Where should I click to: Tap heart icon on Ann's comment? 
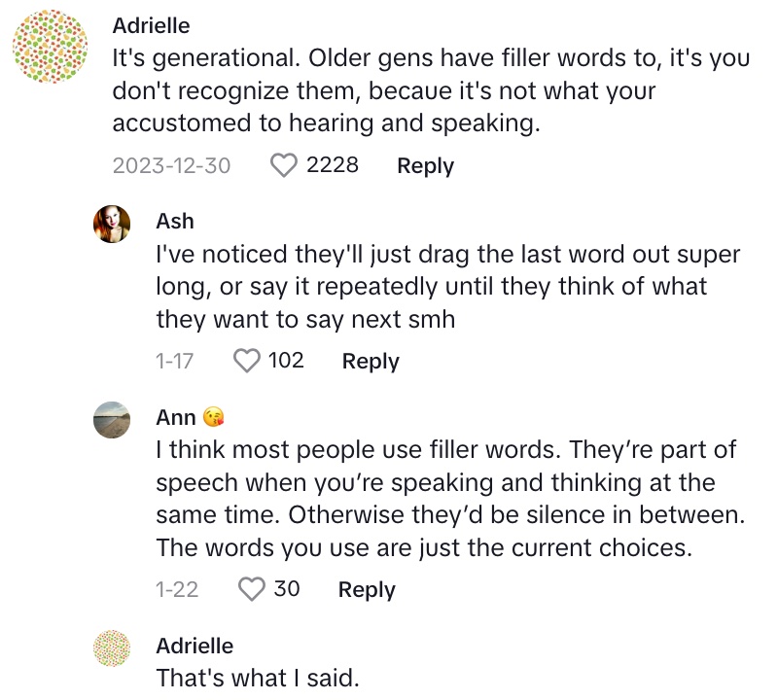coord(252,589)
